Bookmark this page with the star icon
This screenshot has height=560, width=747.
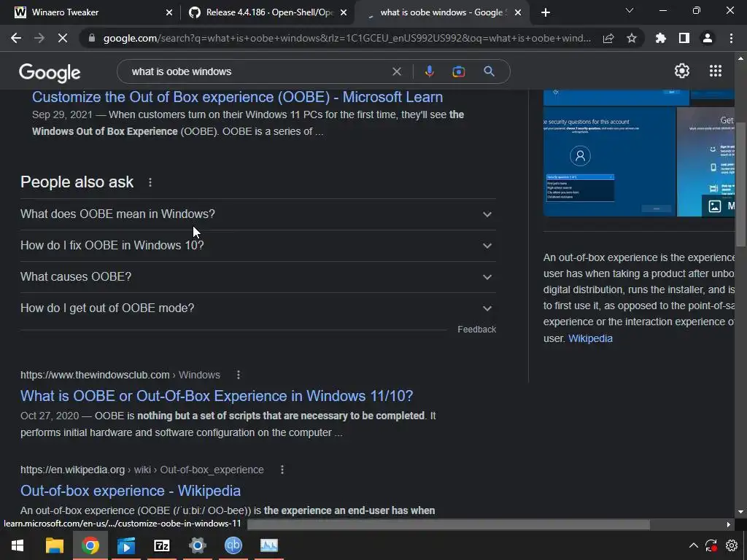point(632,38)
